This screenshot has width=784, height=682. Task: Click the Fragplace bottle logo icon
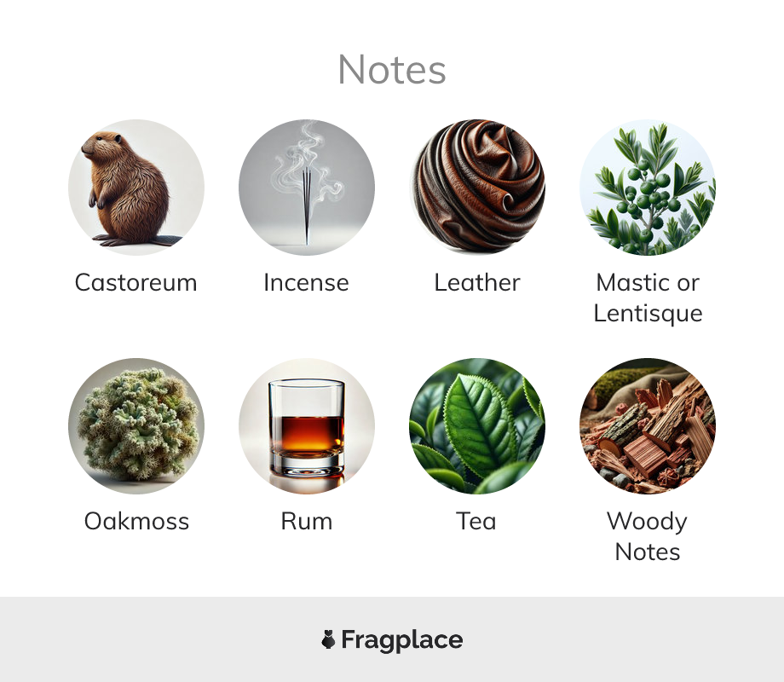pyautogui.click(x=328, y=639)
